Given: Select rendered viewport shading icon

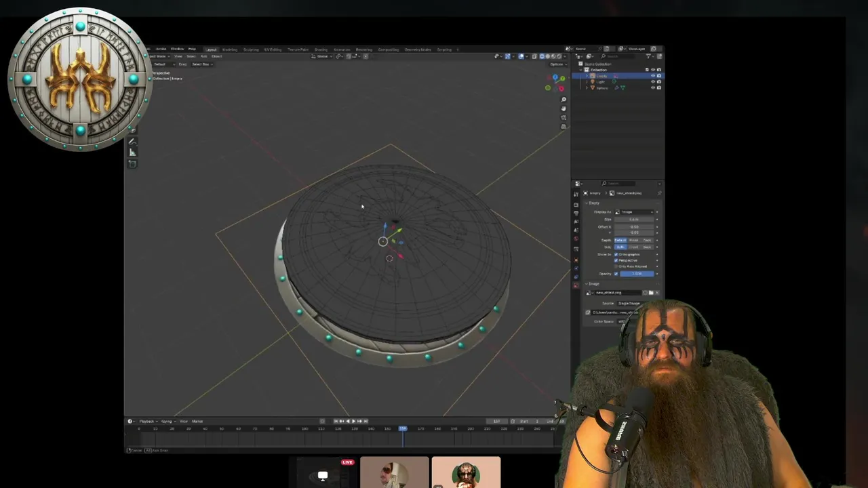Looking at the screenshot, I should (559, 56).
